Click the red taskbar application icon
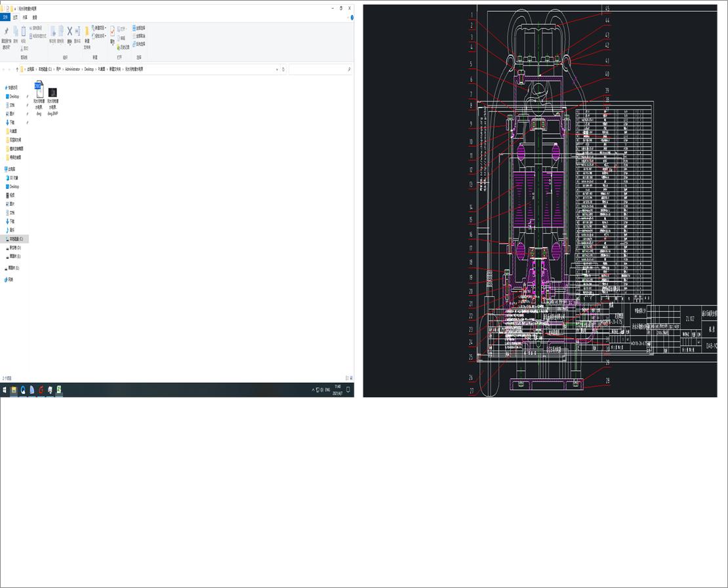Image resolution: width=728 pixels, height=588 pixels. pyautogui.click(x=41, y=390)
